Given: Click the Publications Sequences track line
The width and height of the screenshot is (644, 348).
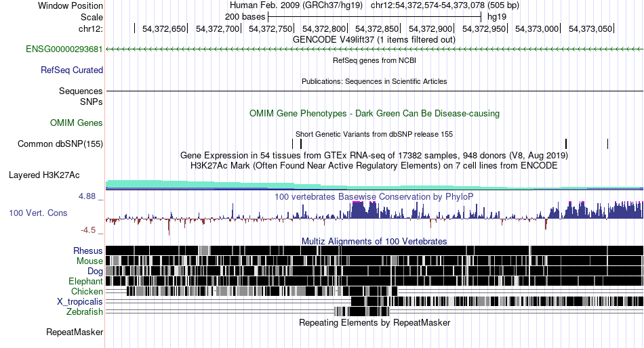Looking at the screenshot, I should click(375, 91).
